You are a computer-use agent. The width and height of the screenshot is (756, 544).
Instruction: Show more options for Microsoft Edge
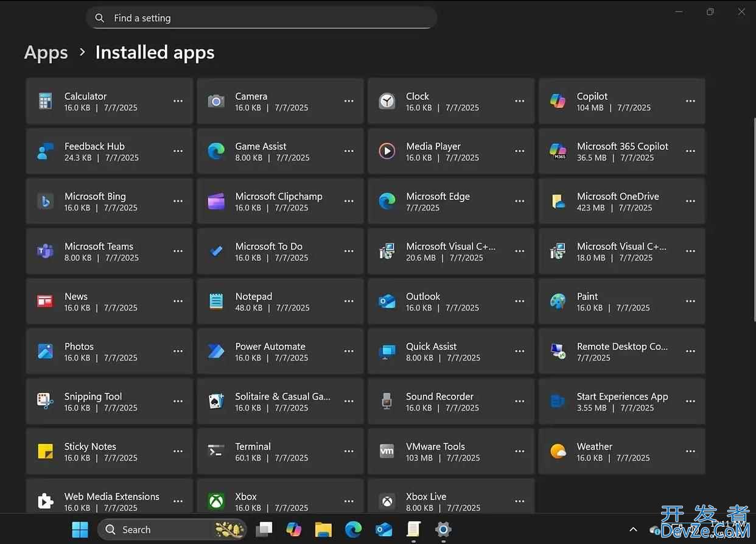(x=519, y=201)
